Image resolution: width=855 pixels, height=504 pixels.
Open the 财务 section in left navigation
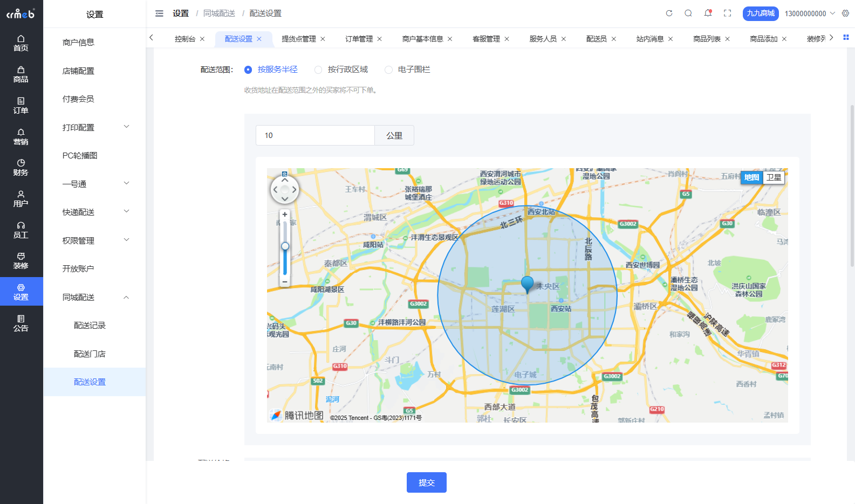coord(21,167)
